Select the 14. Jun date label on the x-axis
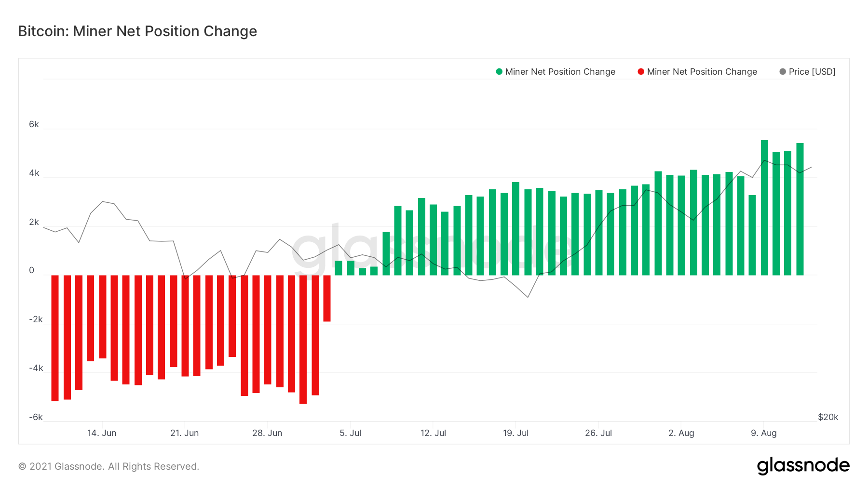The width and height of the screenshot is (868, 488). (x=102, y=433)
